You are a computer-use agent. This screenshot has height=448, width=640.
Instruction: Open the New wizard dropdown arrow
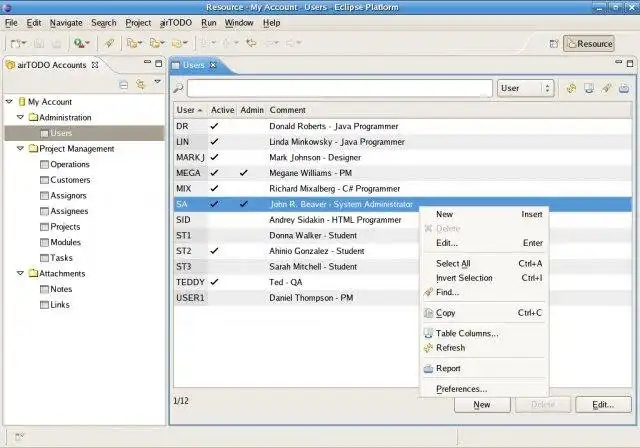24,43
